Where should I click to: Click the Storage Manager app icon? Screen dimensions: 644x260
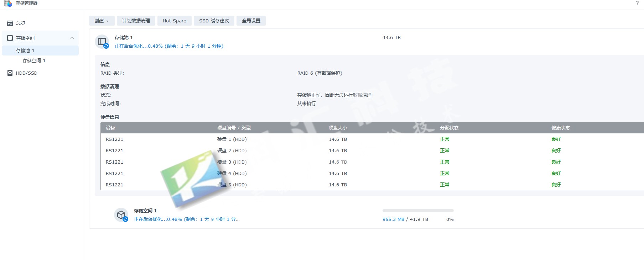[x=8, y=3]
